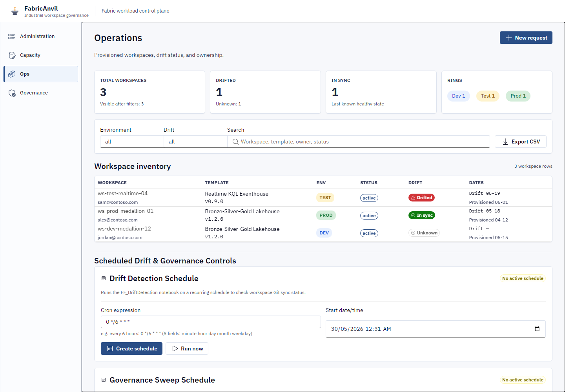The height and width of the screenshot is (392, 565).
Task: Click the TEMPLATE column header
Action: tap(217, 183)
